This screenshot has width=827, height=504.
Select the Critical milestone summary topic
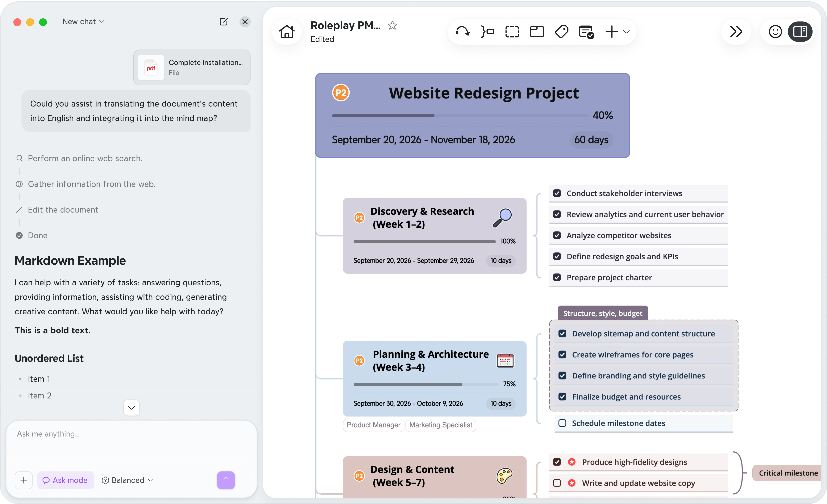click(787, 473)
